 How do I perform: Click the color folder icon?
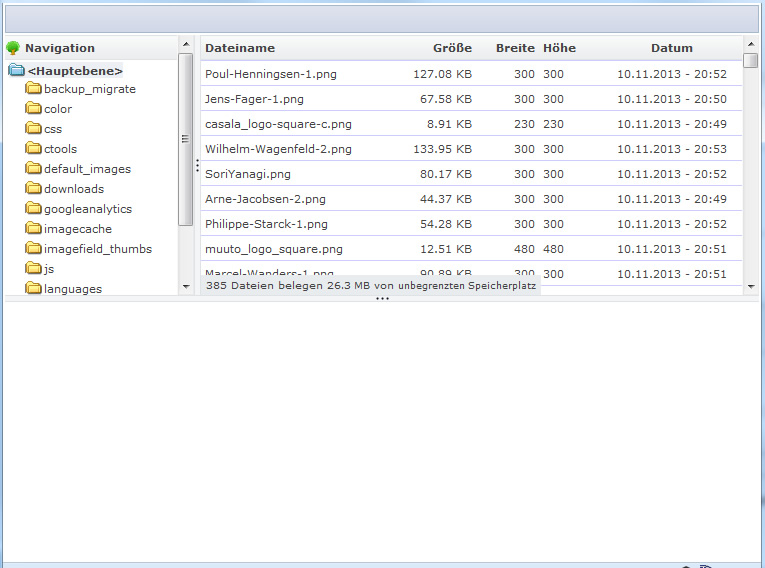coord(33,109)
